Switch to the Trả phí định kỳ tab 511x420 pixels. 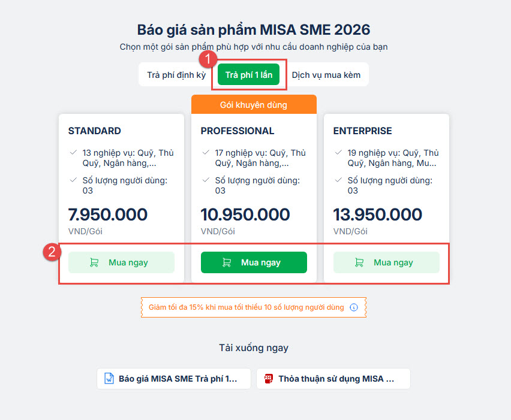pos(176,75)
